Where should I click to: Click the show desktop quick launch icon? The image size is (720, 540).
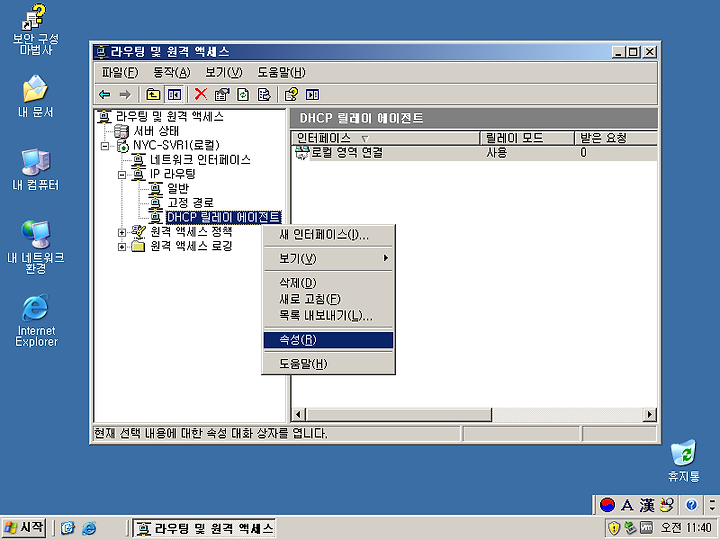point(68,528)
